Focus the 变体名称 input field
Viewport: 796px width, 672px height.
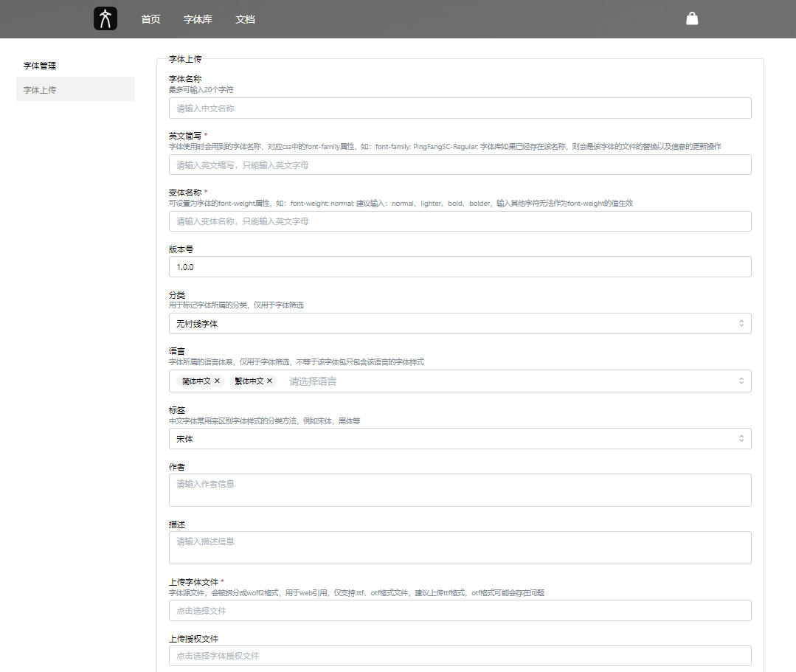pos(460,221)
